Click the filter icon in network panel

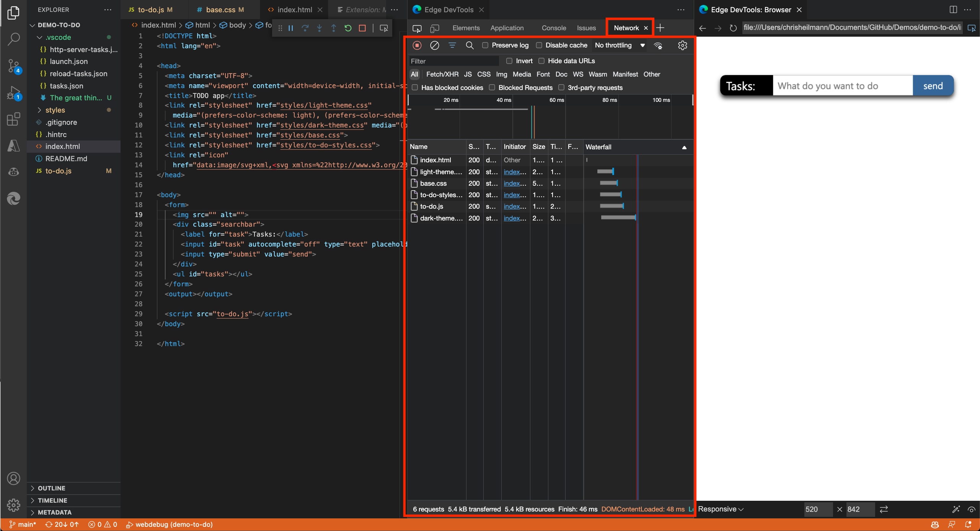(x=453, y=45)
